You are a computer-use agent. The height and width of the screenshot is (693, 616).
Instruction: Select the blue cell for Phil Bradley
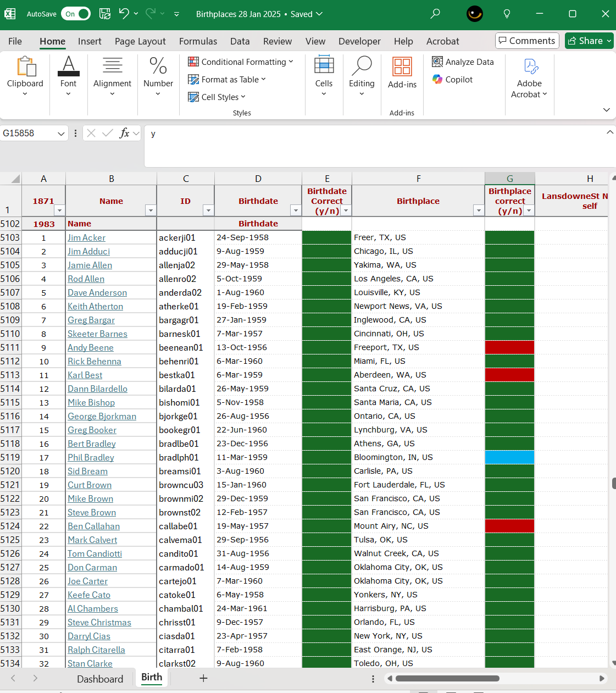pos(509,457)
